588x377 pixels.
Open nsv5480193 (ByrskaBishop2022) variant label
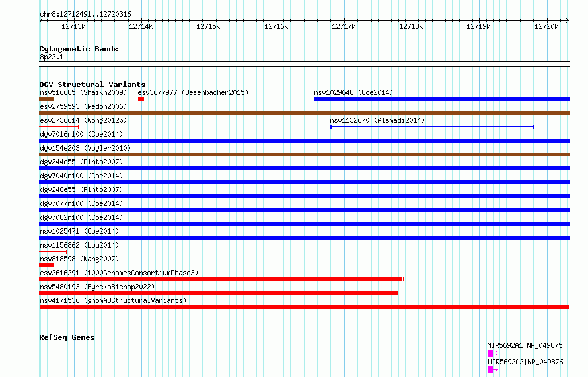97,287
